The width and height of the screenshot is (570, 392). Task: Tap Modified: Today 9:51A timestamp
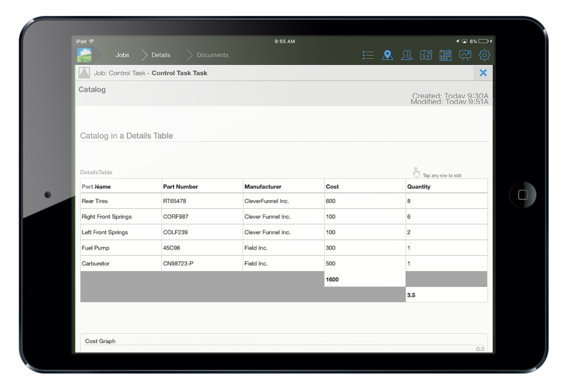tap(449, 102)
